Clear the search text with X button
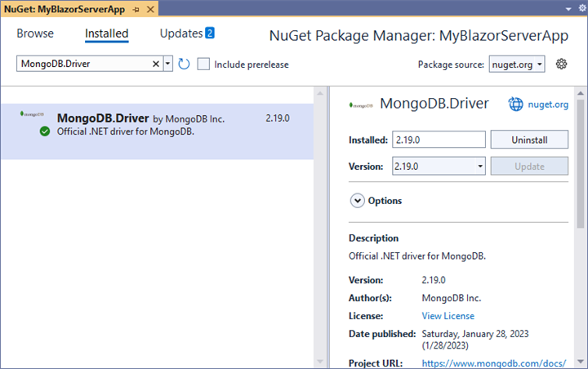Viewport: 588px width, 369px height. (x=156, y=64)
